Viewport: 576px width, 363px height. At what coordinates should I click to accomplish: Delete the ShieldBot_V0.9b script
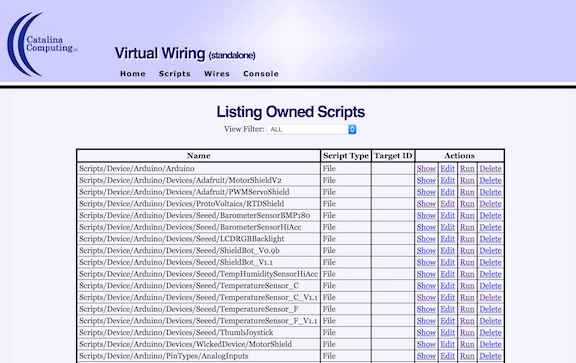click(x=490, y=251)
